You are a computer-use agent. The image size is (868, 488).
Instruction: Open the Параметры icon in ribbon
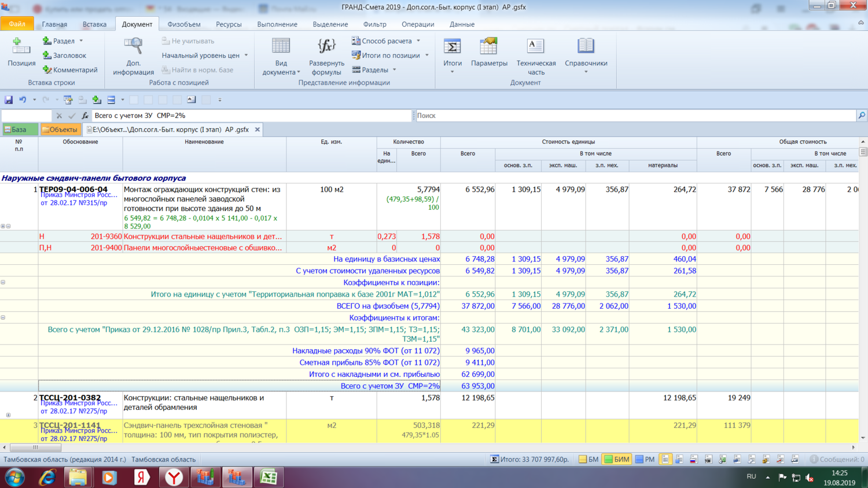489,46
